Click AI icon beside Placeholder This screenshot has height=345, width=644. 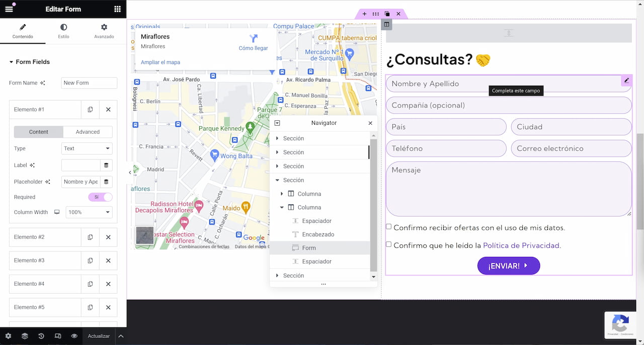[x=48, y=182]
